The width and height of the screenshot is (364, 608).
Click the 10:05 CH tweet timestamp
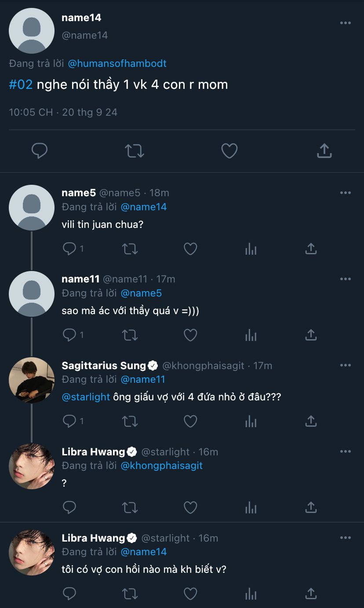[31, 112]
